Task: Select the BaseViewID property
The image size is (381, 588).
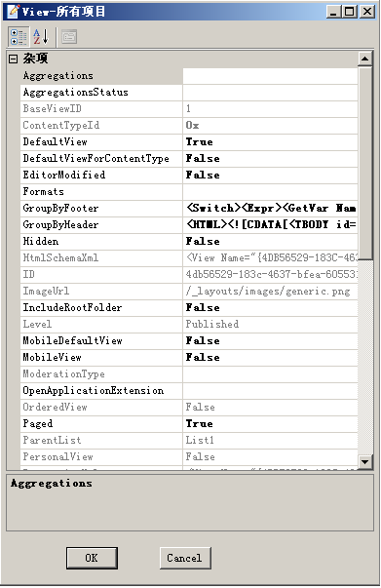Action: (x=101, y=109)
